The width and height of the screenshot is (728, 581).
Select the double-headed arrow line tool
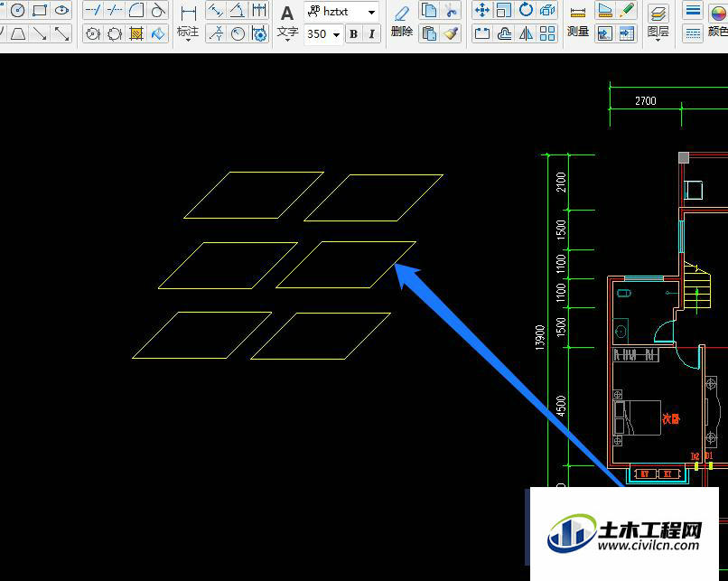(x=62, y=33)
